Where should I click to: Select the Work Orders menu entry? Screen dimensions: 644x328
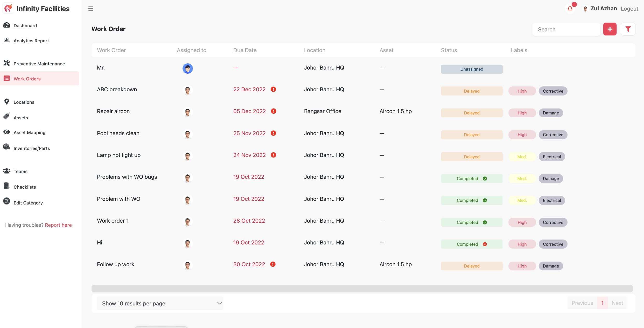point(27,79)
